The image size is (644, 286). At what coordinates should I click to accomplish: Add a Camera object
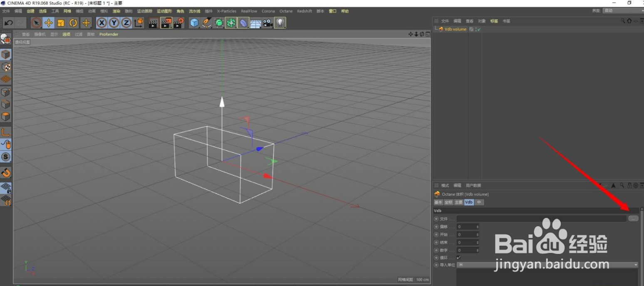click(x=268, y=23)
